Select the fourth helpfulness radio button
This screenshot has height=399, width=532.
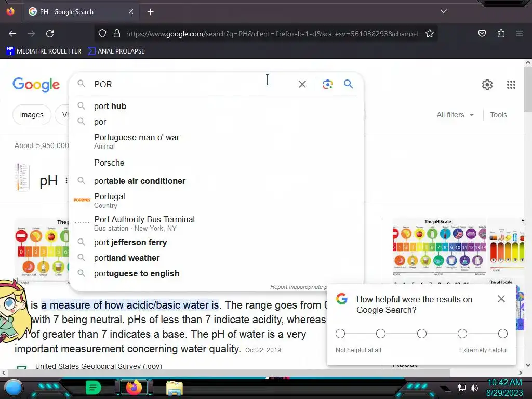(x=462, y=334)
